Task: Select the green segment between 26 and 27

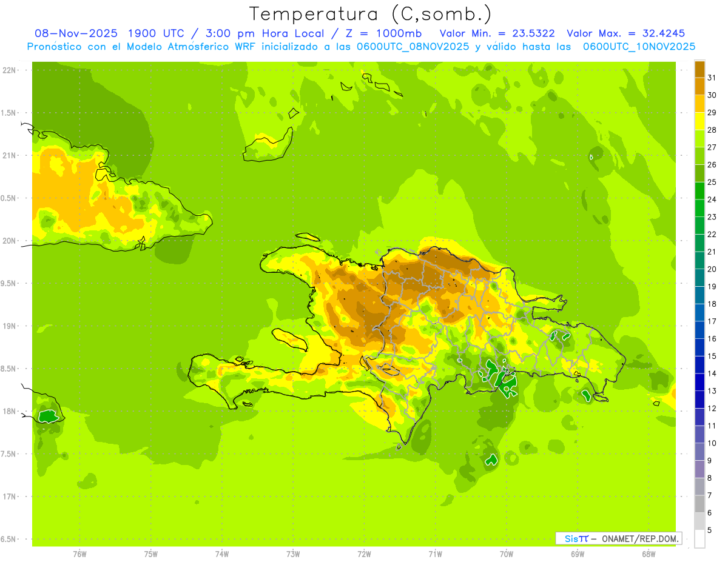Action: [699, 156]
